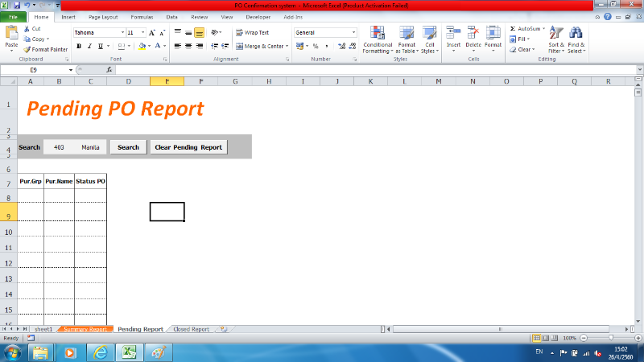Expand the AutoSum dropdown arrow
This screenshot has width=644, height=362.
(545, 28)
